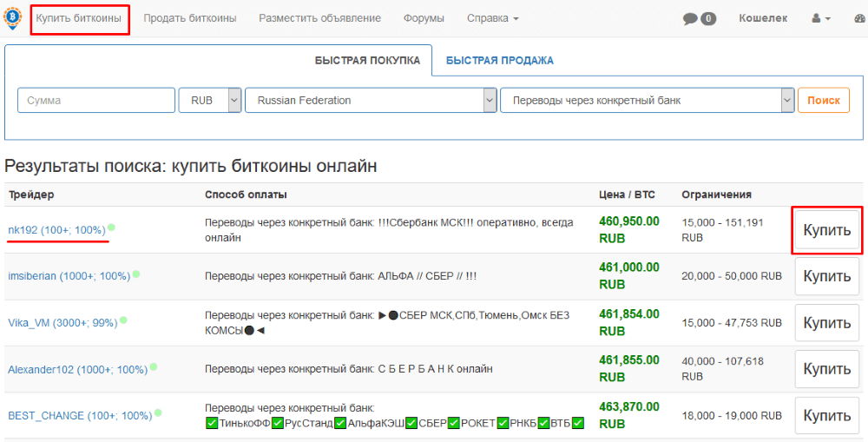This screenshot has height=442, width=868.
Task: Click the Результаты поиска heading
Action: (190, 166)
